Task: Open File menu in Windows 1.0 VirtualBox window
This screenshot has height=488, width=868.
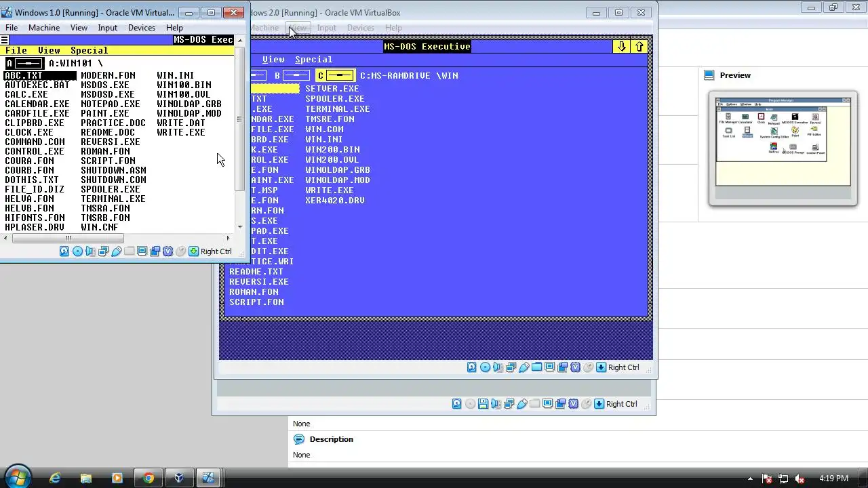Action: (12, 28)
